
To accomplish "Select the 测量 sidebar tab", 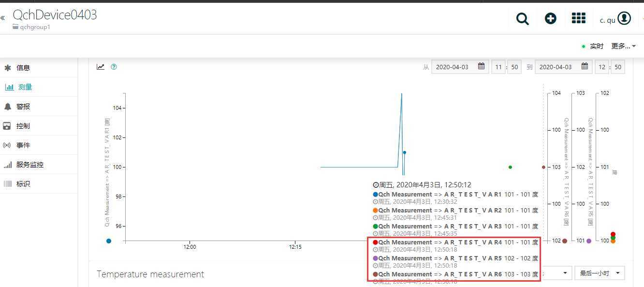I will click(x=39, y=87).
